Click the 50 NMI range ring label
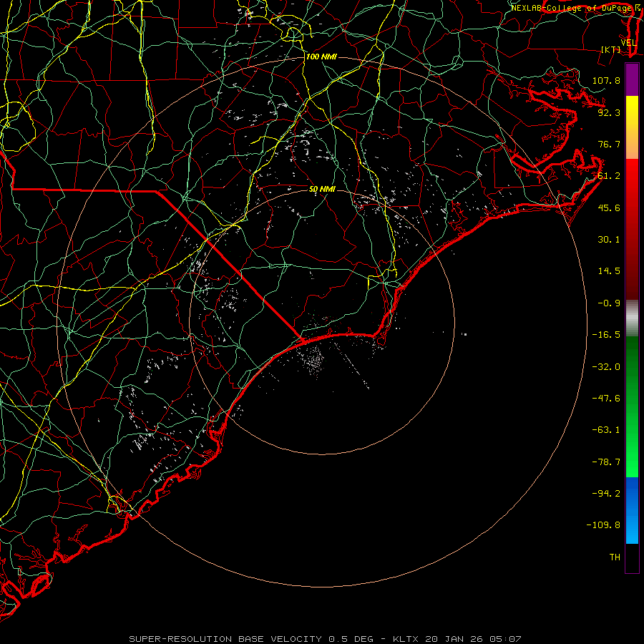Screen dimensions: 644x644 click(x=323, y=190)
